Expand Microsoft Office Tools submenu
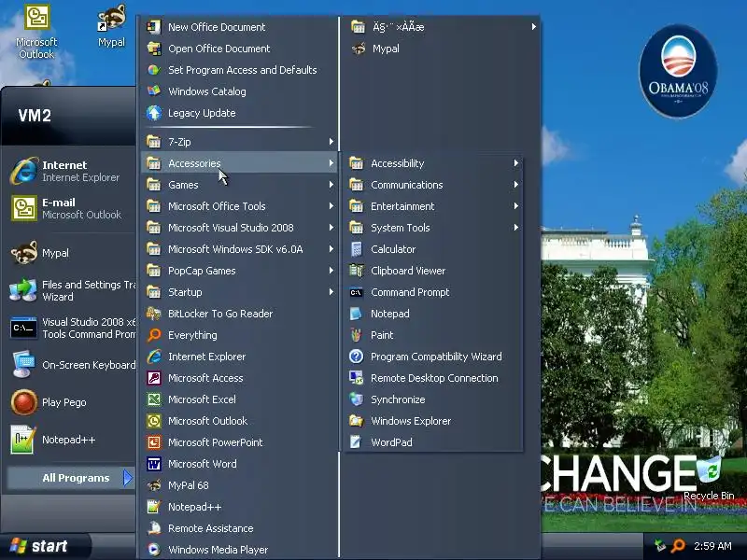 pyautogui.click(x=239, y=205)
